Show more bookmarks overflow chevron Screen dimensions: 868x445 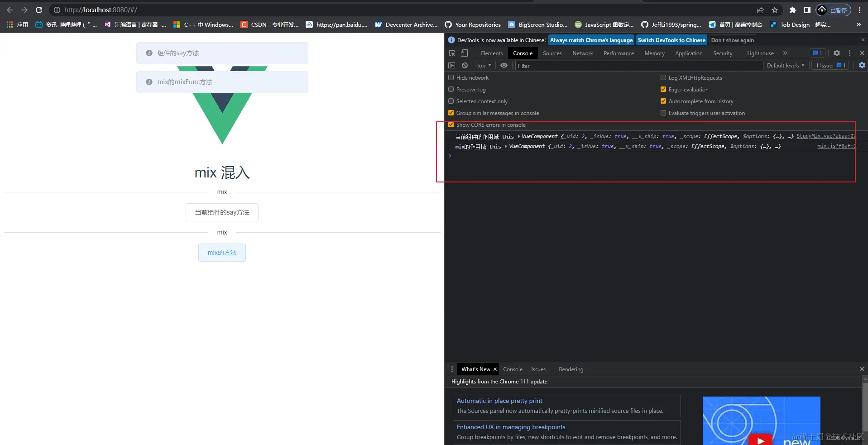pyautogui.click(x=859, y=24)
